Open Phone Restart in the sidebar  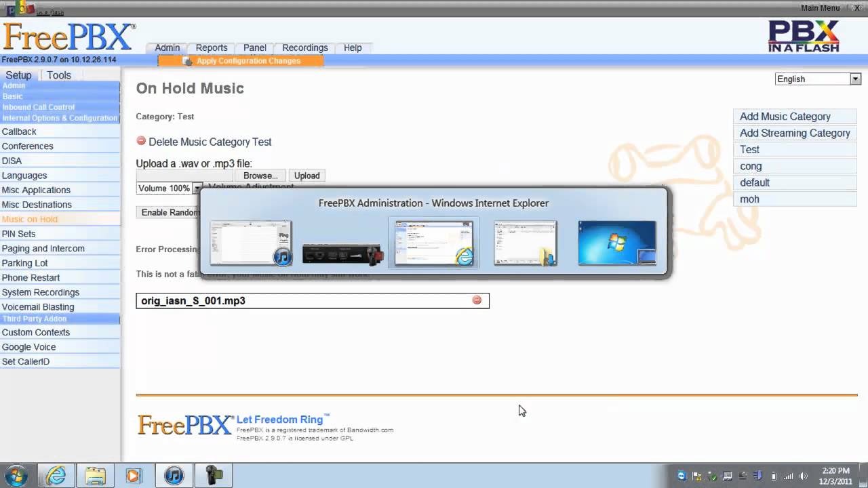tap(60, 278)
